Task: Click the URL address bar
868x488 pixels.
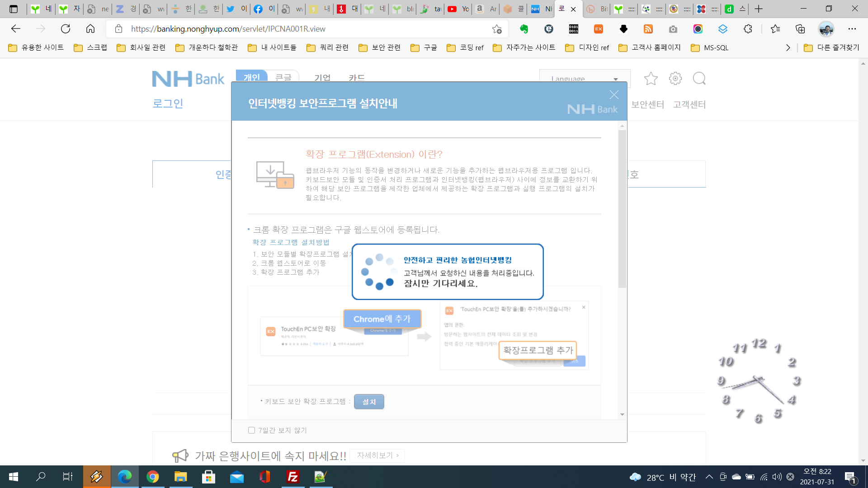Action: (307, 29)
